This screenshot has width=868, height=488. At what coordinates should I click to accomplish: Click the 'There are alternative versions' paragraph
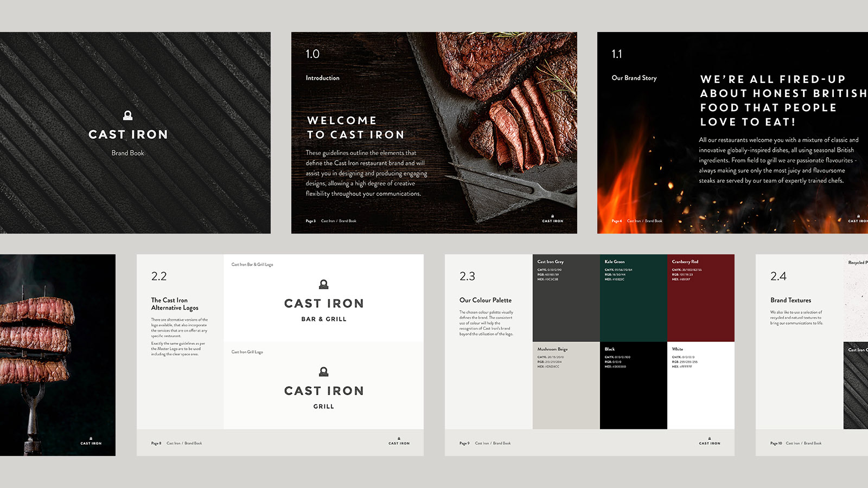point(180,328)
